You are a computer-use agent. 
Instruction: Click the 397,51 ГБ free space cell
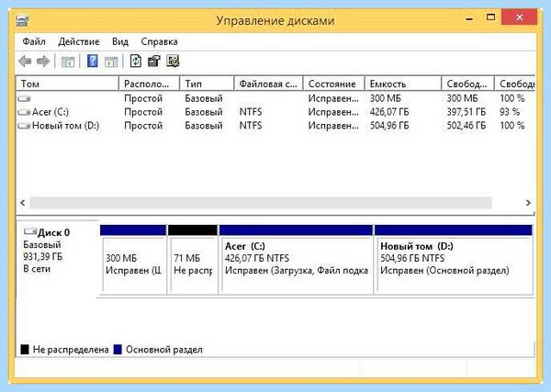click(x=467, y=112)
